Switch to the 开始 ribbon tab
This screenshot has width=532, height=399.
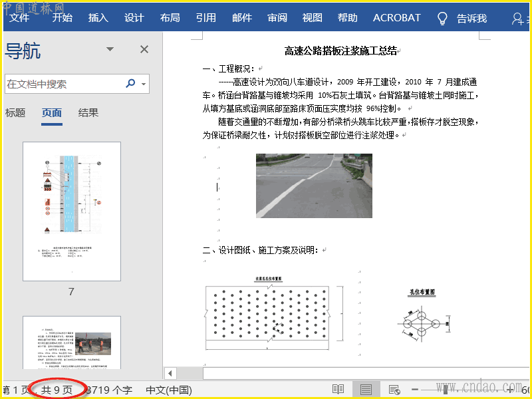click(x=63, y=18)
